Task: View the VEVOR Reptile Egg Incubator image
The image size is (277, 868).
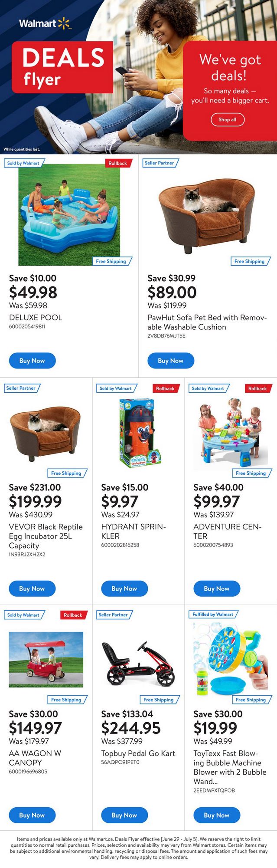Action: 45,433
